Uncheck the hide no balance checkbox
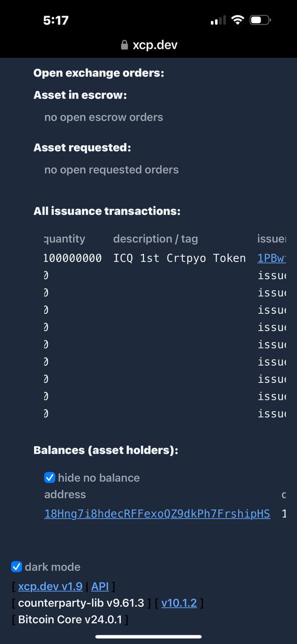 [49, 477]
